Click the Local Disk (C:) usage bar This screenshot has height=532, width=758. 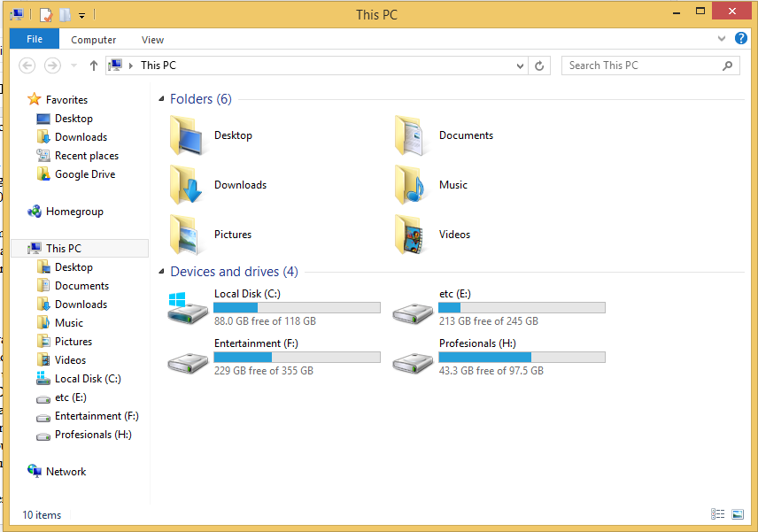(297, 308)
